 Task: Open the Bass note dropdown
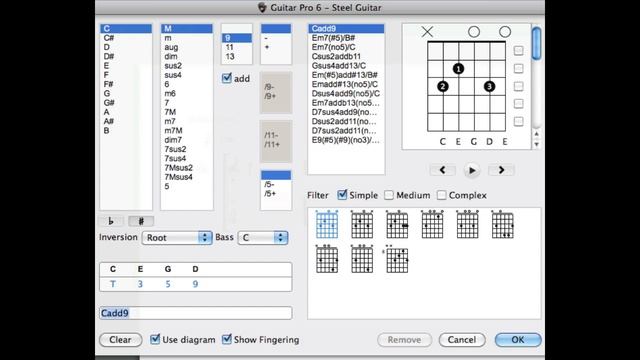click(x=263, y=238)
